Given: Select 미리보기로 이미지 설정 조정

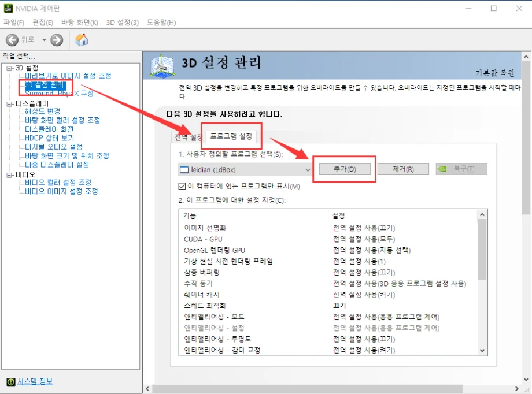Looking at the screenshot, I should click(68, 76).
